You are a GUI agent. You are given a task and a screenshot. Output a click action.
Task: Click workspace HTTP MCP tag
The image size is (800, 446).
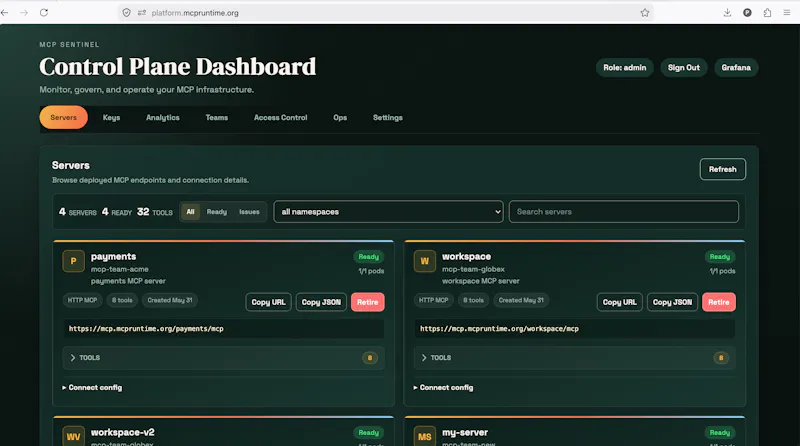click(x=434, y=300)
